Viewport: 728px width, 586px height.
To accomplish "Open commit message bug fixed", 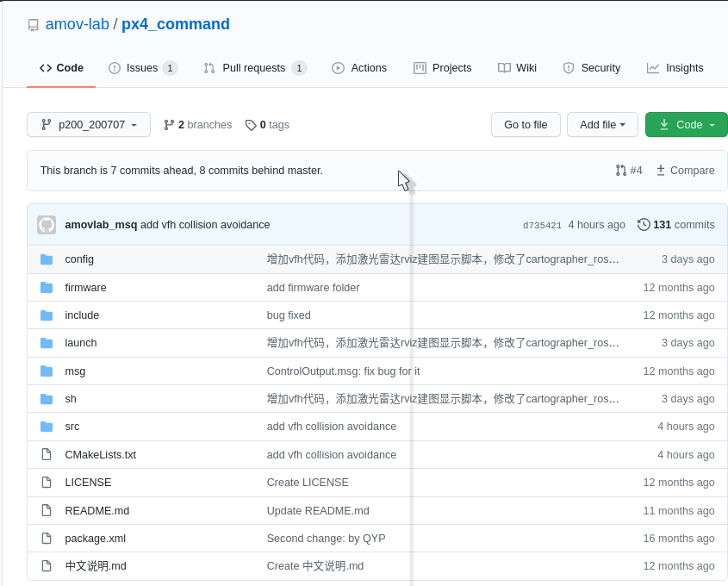I will [289, 315].
